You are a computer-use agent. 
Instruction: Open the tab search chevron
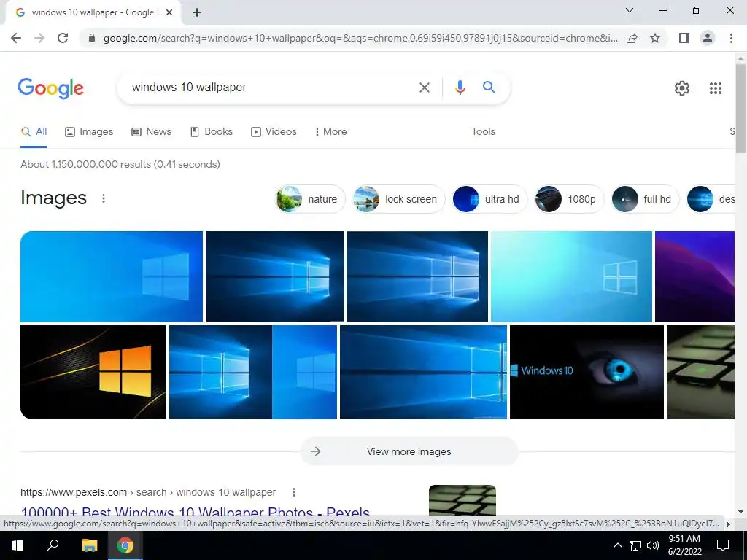[x=630, y=10]
